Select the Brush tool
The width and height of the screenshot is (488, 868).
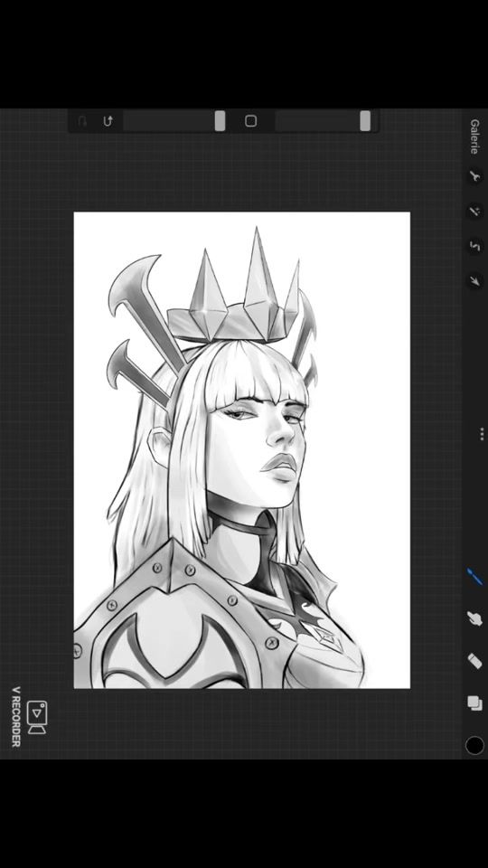pos(474,577)
